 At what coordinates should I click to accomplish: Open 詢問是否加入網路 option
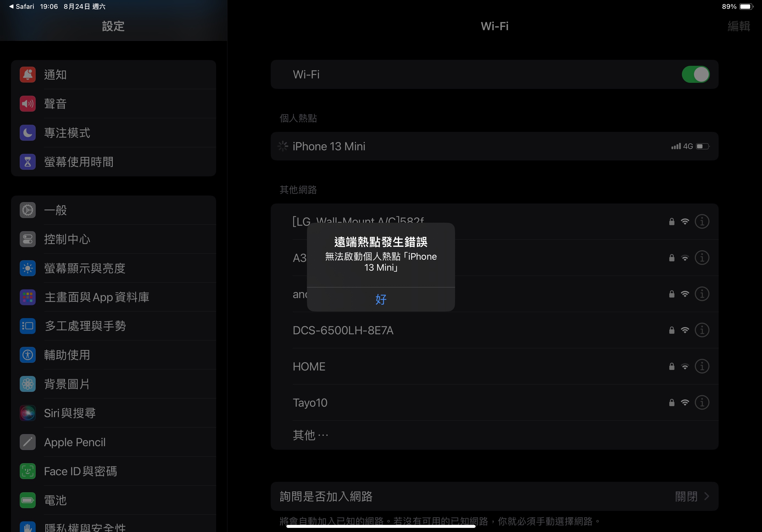(x=495, y=497)
